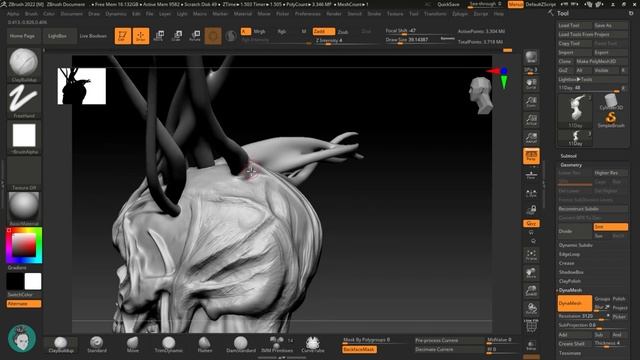Click the Zoom canvas icon

tap(531, 102)
